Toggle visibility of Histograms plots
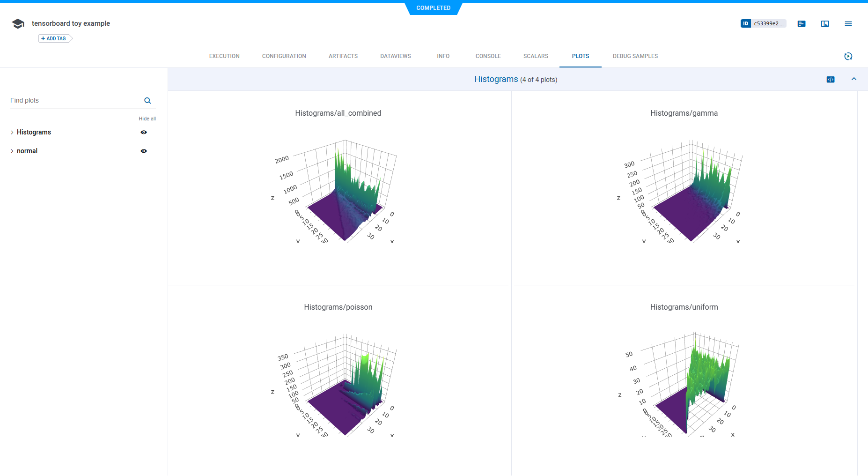The height and width of the screenshot is (476, 868). [144, 133]
